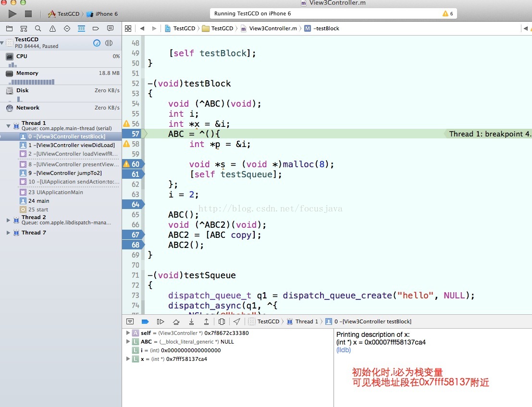Screen dimensions: 532x407
Task: Toggle breakpoint on line 68
Action: (x=134, y=245)
